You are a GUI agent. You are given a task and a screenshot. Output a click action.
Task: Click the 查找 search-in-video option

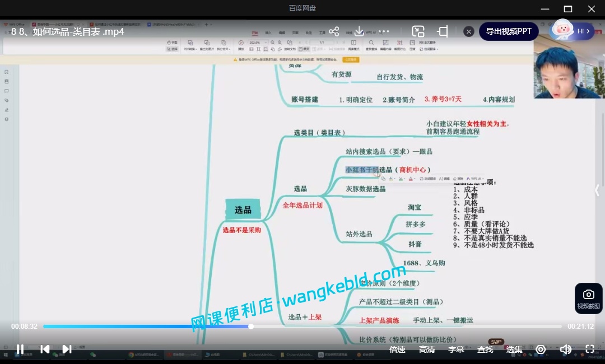point(485,349)
